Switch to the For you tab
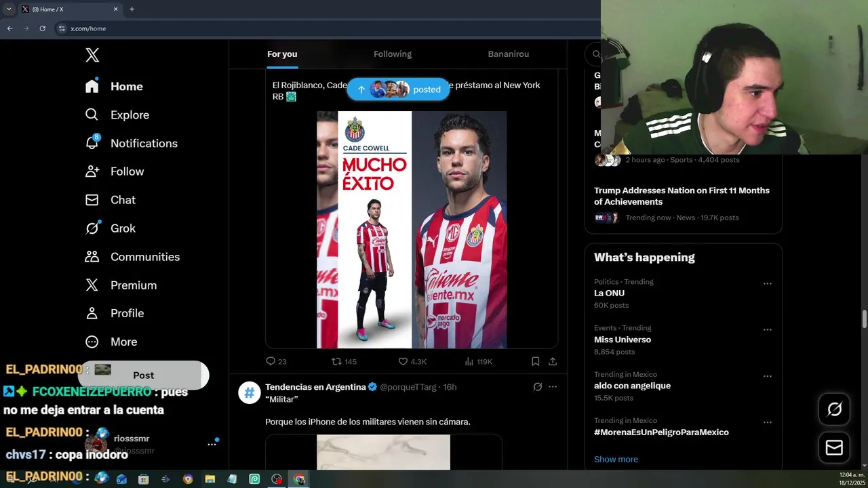868x488 pixels. pos(282,54)
